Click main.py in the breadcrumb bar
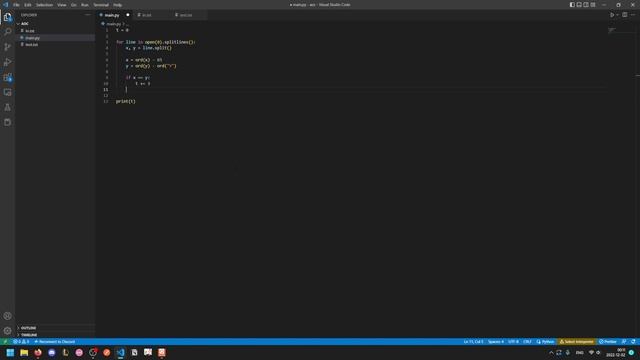 point(113,24)
